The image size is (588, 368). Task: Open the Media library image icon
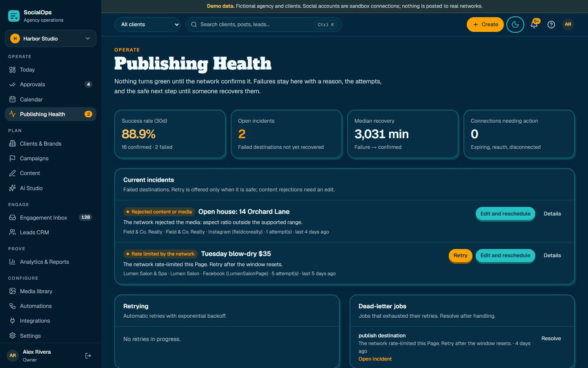12,291
